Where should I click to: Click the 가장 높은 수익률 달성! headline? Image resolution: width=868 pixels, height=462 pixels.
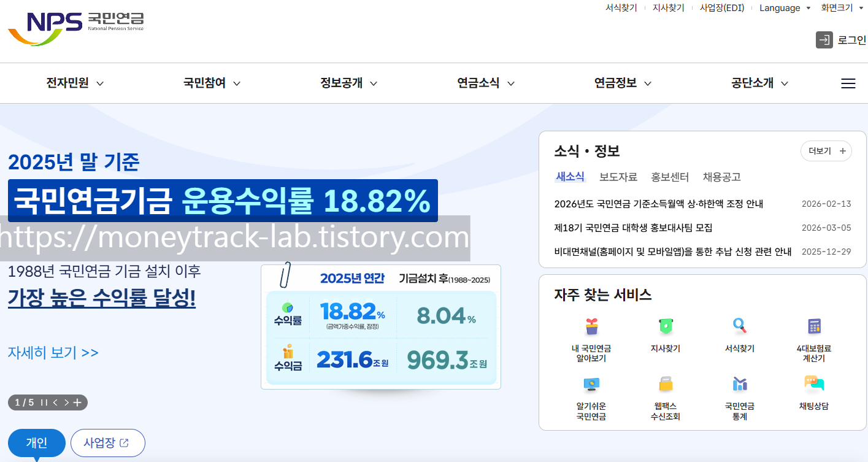(x=102, y=299)
